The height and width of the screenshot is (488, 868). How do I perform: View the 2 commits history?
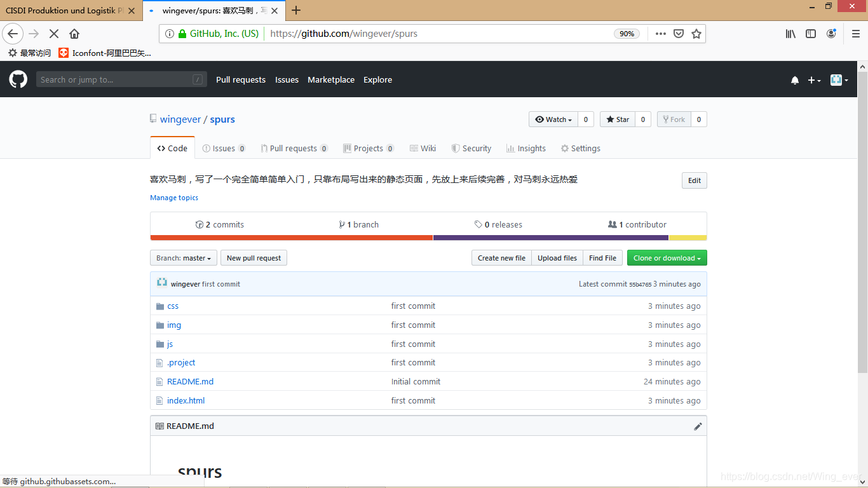pos(220,224)
